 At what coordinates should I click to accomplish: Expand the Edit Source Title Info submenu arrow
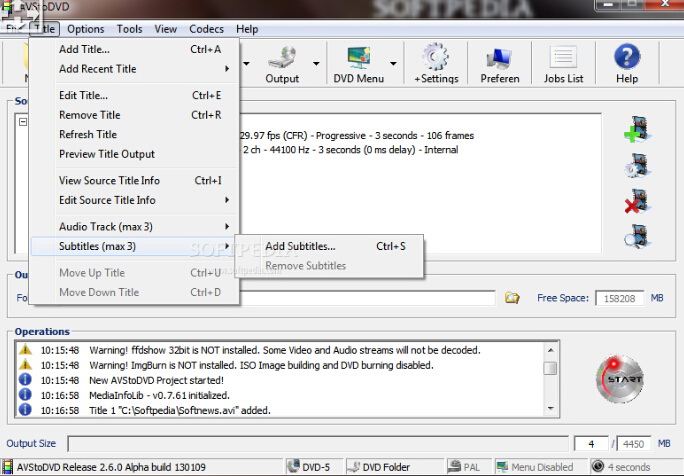[x=227, y=200]
